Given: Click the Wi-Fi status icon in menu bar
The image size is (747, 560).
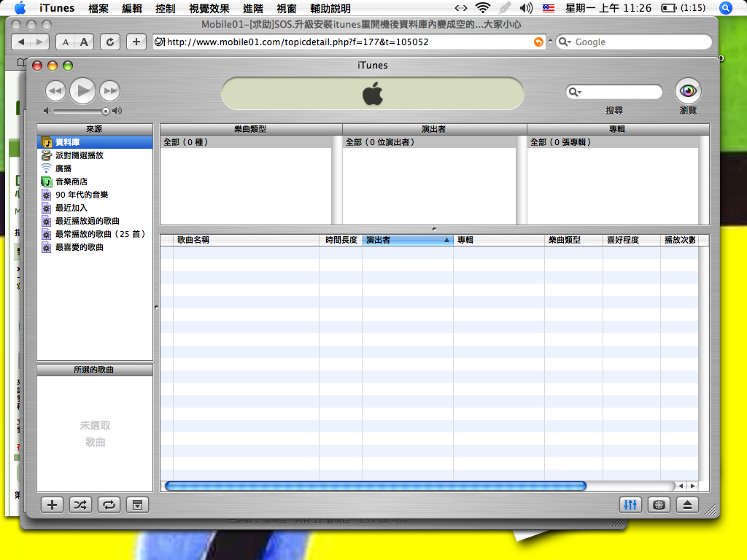Looking at the screenshot, I should point(483,7).
